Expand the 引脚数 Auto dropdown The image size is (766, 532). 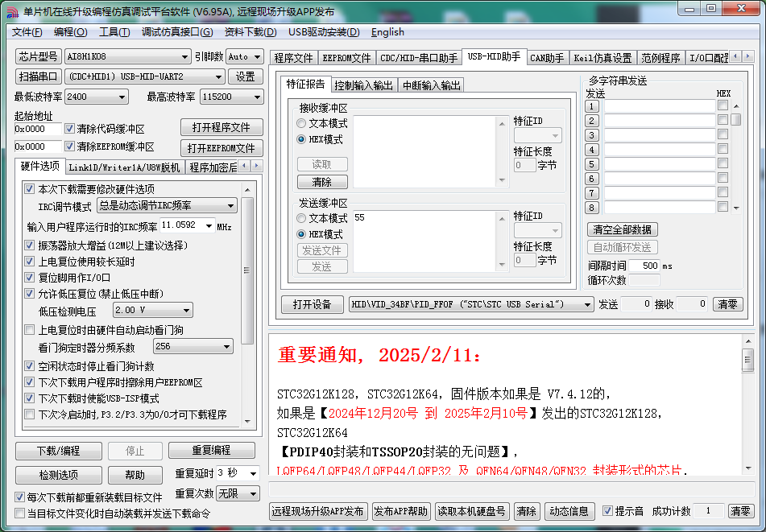(258, 56)
